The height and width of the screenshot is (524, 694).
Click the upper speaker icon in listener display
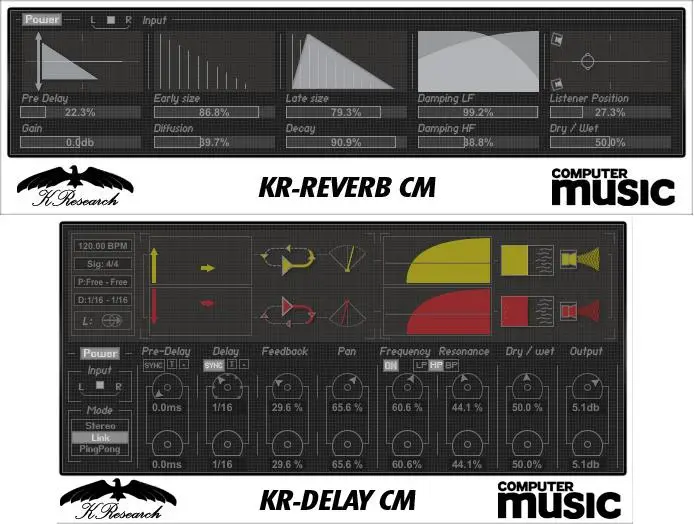pos(557,40)
